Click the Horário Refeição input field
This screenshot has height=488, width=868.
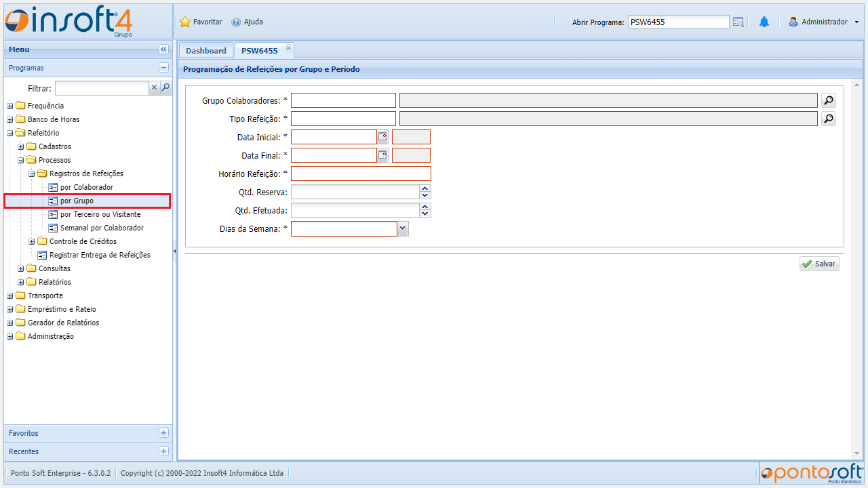(x=361, y=174)
